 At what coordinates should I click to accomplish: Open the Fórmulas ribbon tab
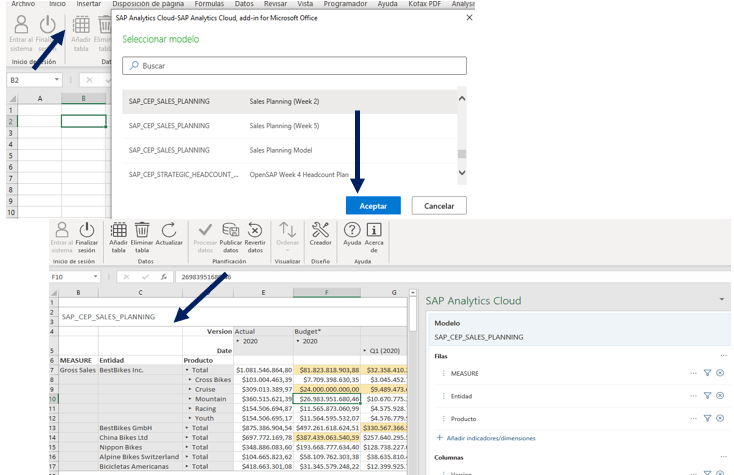pyautogui.click(x=209, y=5)
